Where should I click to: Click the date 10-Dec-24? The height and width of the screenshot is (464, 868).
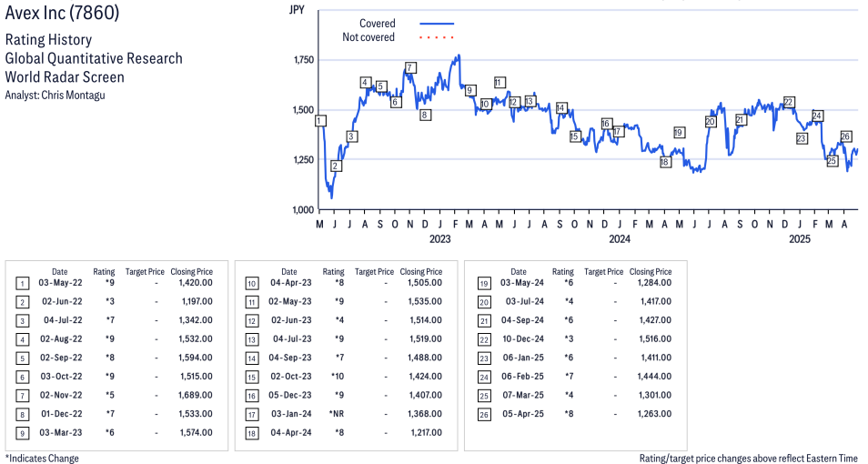[523, 338]
